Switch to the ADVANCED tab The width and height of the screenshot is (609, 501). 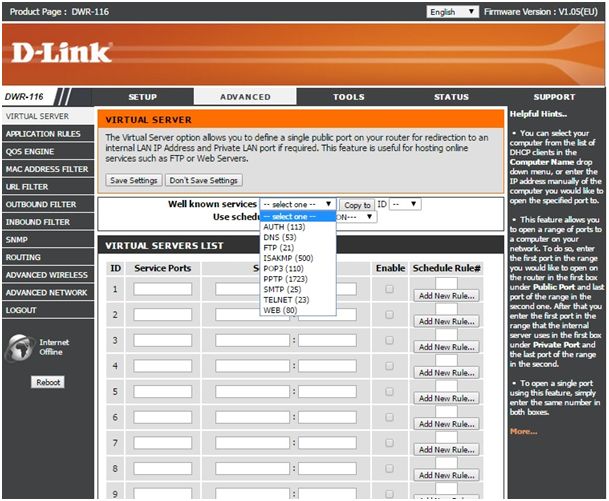click(245, 97)
